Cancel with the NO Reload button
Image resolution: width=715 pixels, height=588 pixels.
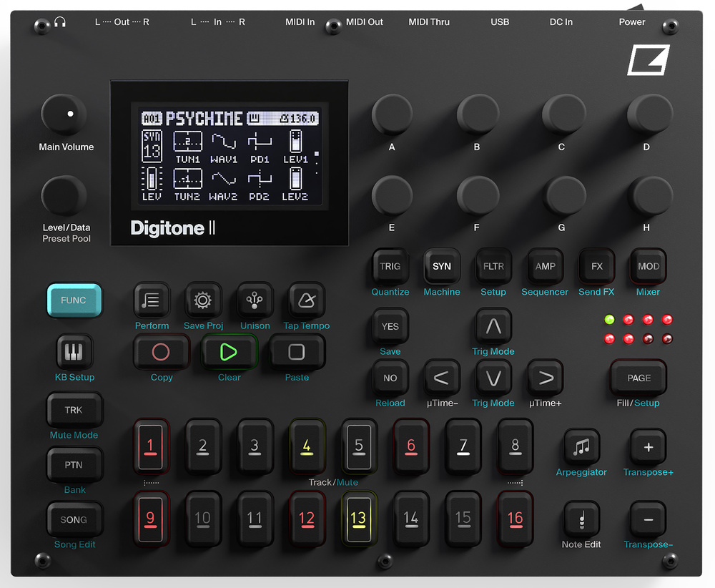point(390,378)
